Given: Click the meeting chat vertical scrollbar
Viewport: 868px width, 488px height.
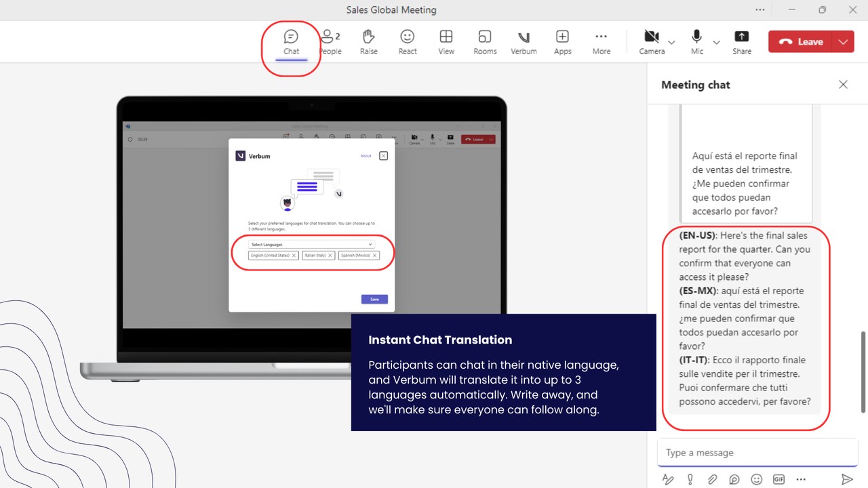Looking at the screenshot, I should pyautogui.click(x=863, y=371).
